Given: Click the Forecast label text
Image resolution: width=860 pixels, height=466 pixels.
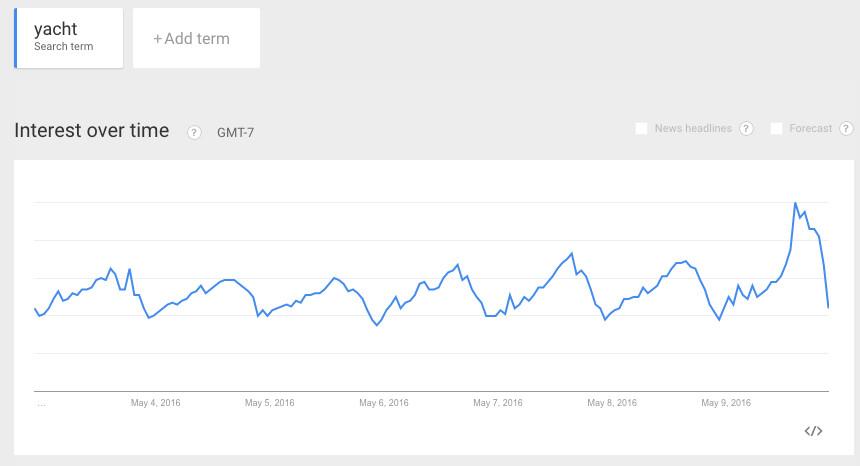Looking at the screenshot, I should coord(810,129).
